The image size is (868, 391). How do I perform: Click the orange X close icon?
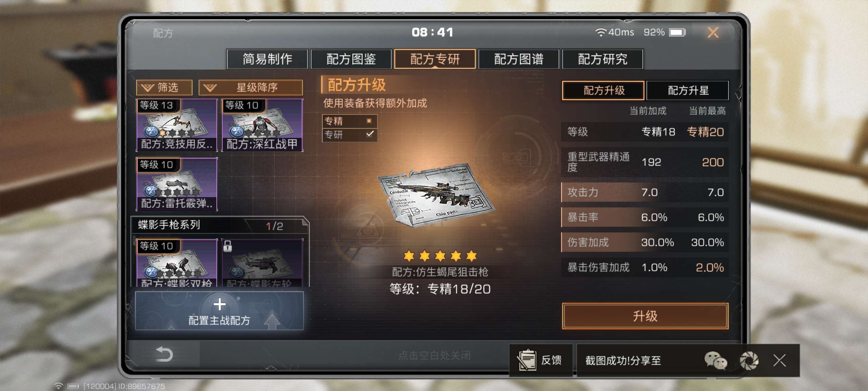tap(713, 32)
